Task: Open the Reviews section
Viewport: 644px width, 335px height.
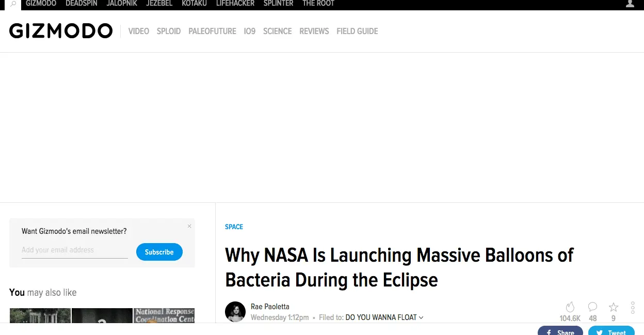Action: (x=314, y=31)
